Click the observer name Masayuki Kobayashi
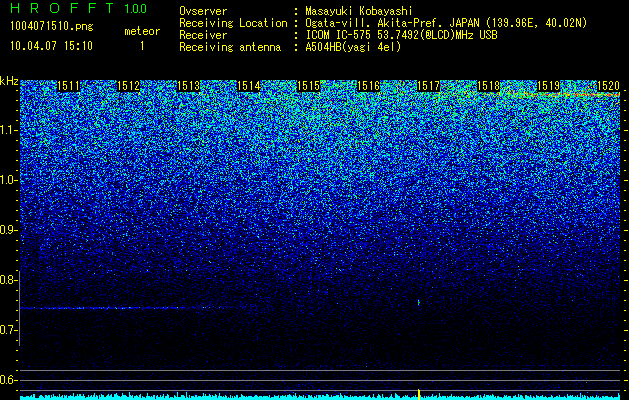 (x=358, y=12)
